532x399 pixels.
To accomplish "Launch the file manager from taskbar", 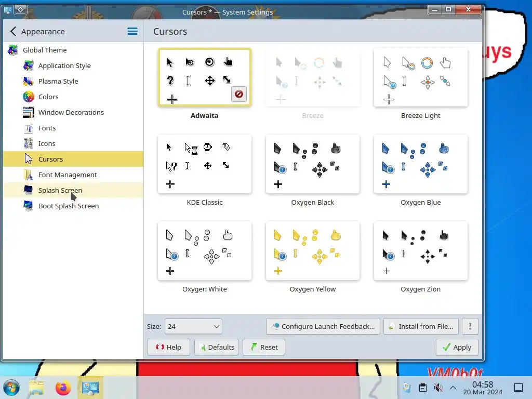I will pos(36,388).
